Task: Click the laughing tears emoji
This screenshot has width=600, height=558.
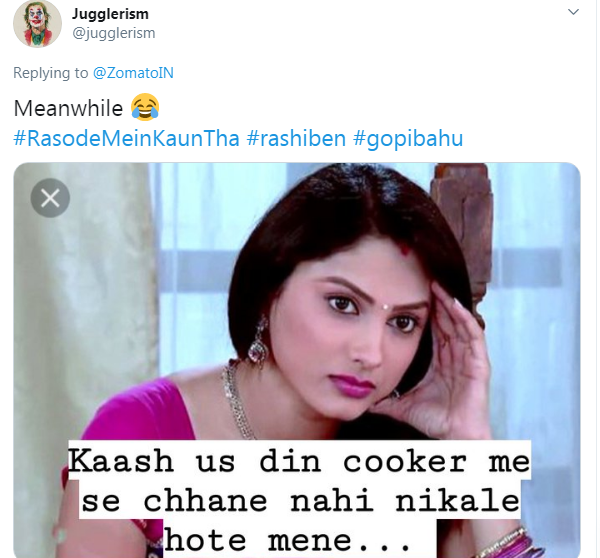Action: [x=145, y=107]
